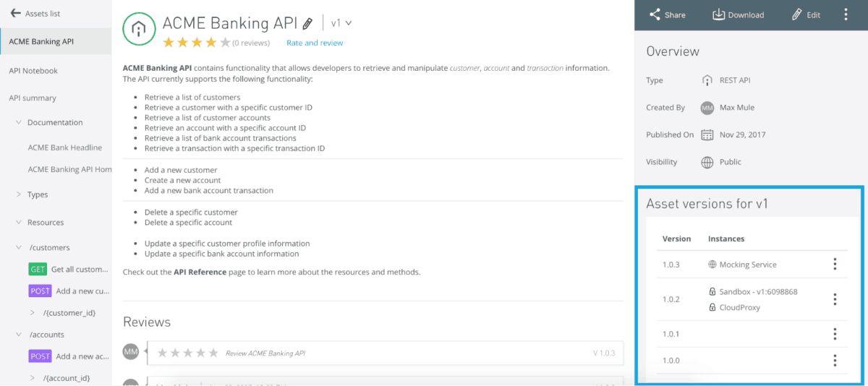The image size is (868, 386).
Task: Open the ACME Bank Headline page
Action: [64, 147]
